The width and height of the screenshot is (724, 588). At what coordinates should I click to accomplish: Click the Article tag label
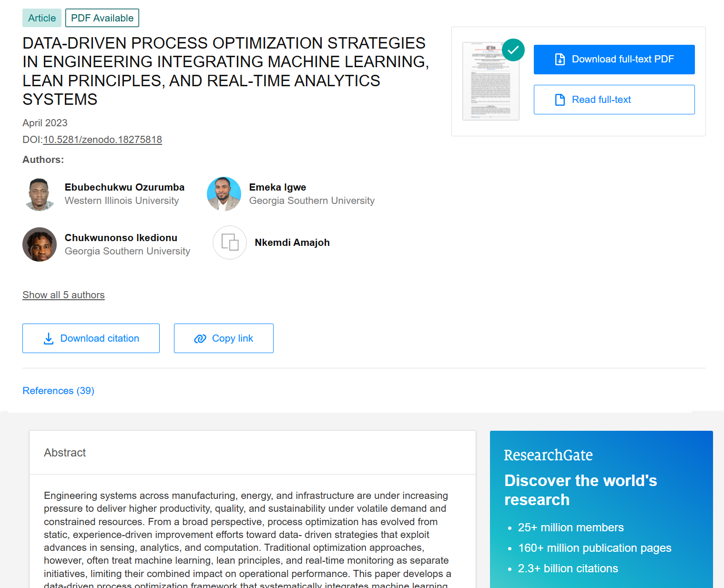pos(42,18)
